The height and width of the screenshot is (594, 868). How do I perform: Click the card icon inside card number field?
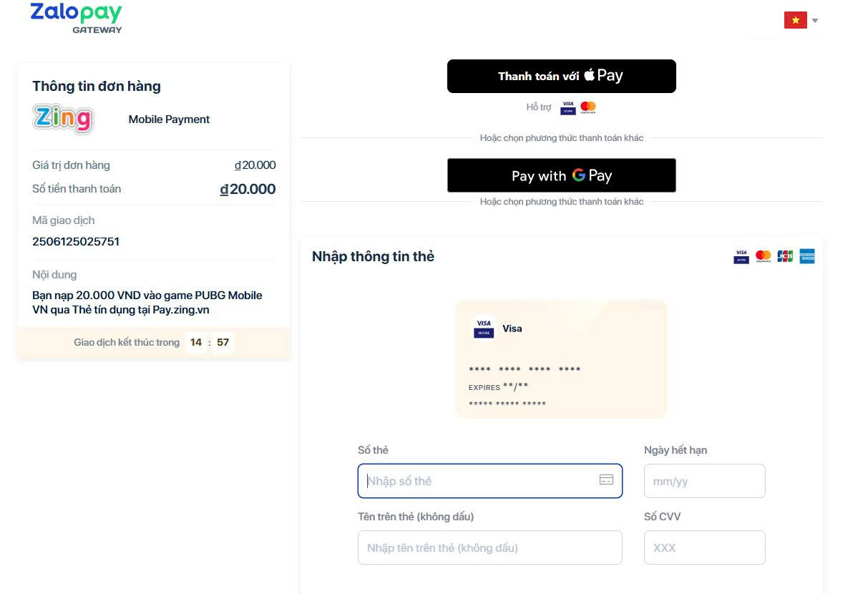coord(606,480)
